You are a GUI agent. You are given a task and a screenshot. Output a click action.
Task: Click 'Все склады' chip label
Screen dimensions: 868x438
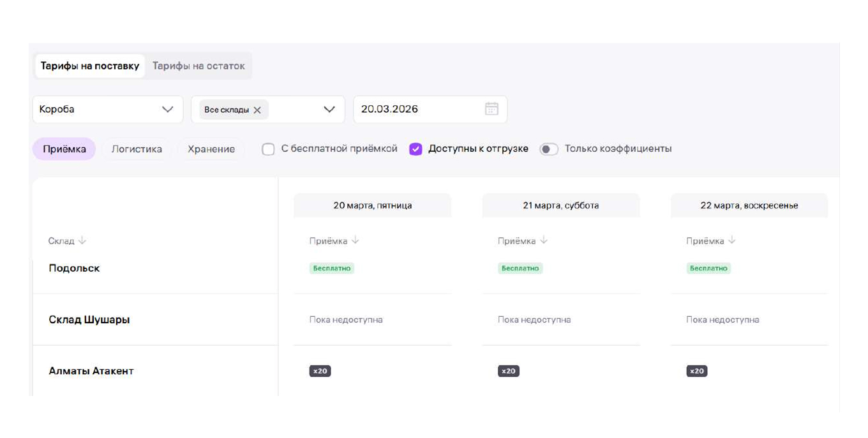pyautogui.click(x=227, y=110)
